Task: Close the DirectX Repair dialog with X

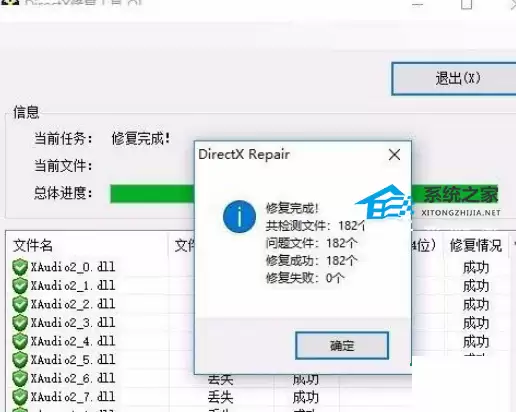Action: coord(394,155)
